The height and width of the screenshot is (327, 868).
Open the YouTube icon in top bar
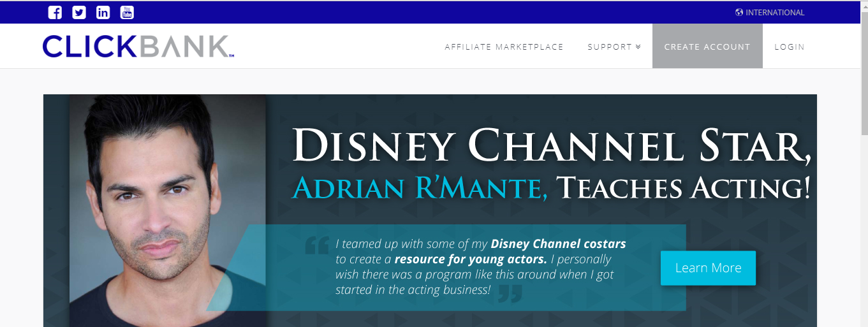pos(127,12)
